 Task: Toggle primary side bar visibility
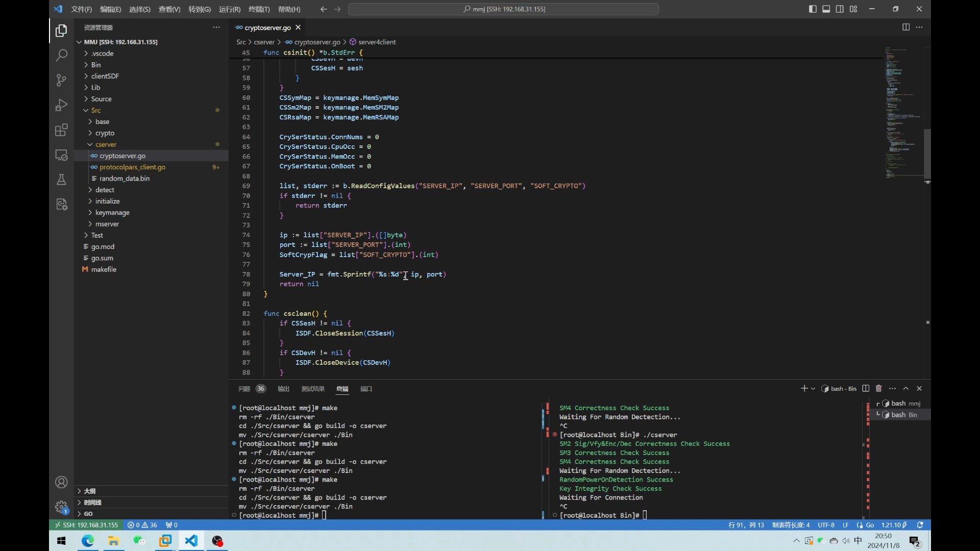coord(813,9)
